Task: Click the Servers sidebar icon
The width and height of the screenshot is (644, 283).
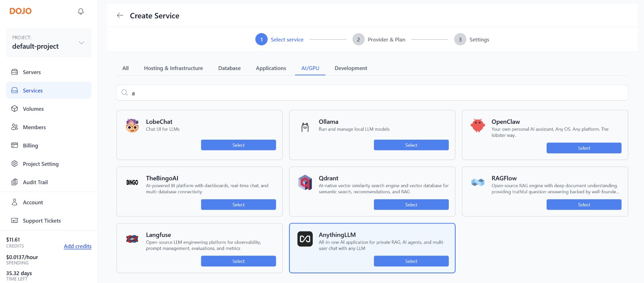Action: (14, 72)
